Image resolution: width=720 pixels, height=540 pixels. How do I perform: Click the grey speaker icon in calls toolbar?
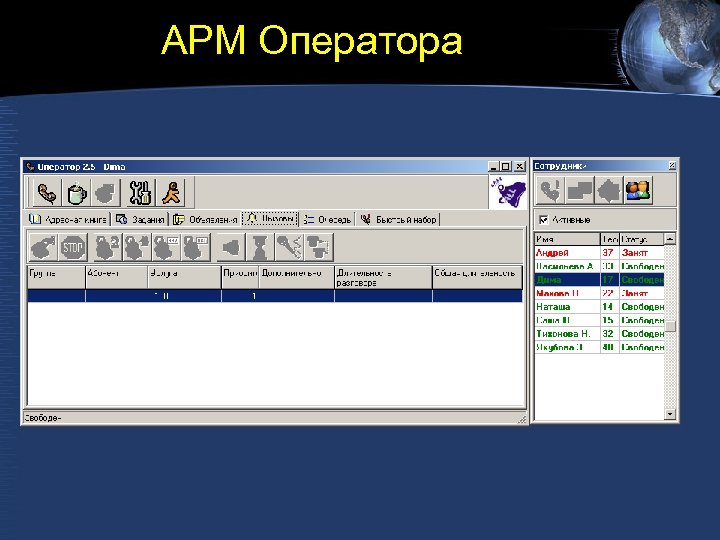pos(231,248)
